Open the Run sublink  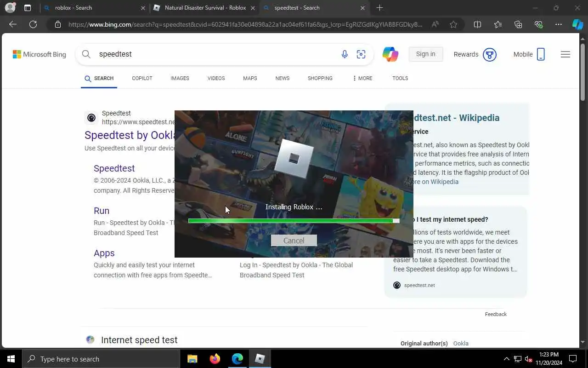[102, 211]
